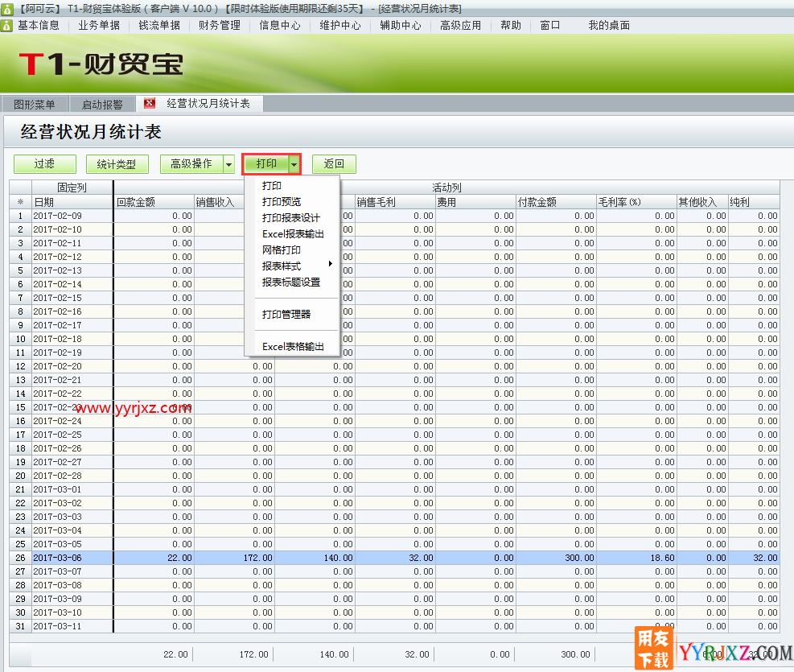
Task: Select date cell 2017-02-14
Action: (x=72, y=284)
